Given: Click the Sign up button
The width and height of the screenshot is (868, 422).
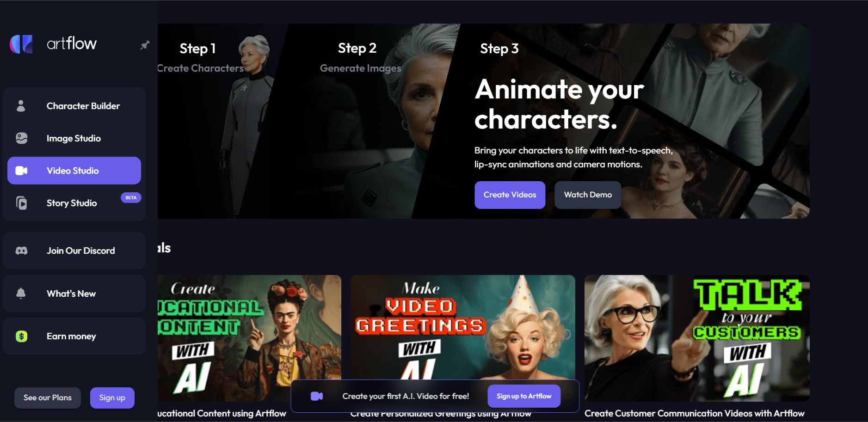Looking at the screenshot, I should click(112, 398).
